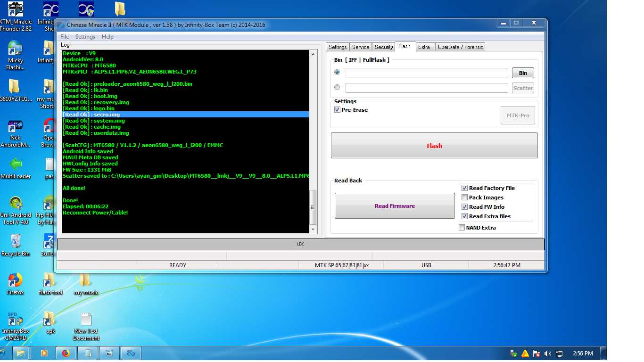Click the 0% progress bar
The image size is (644, 362).
coord(300,244)
